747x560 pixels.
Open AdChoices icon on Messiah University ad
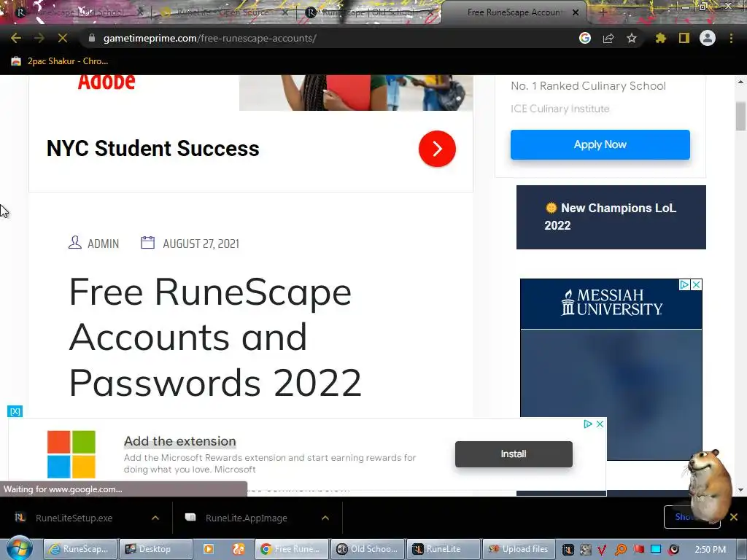[684, 284]
